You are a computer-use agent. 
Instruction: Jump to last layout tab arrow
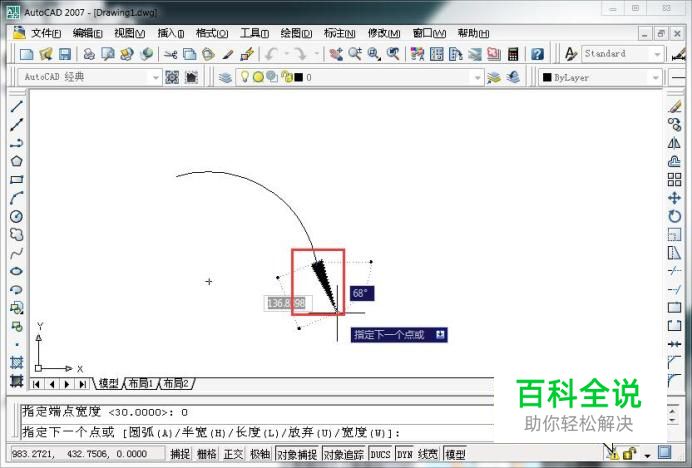[82, 384]
